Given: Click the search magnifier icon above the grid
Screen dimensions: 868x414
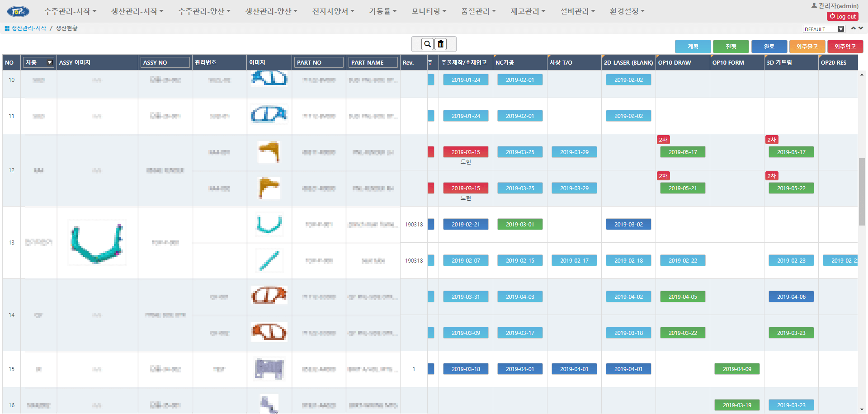Looking at the screenshot, I should click(427, 44).
